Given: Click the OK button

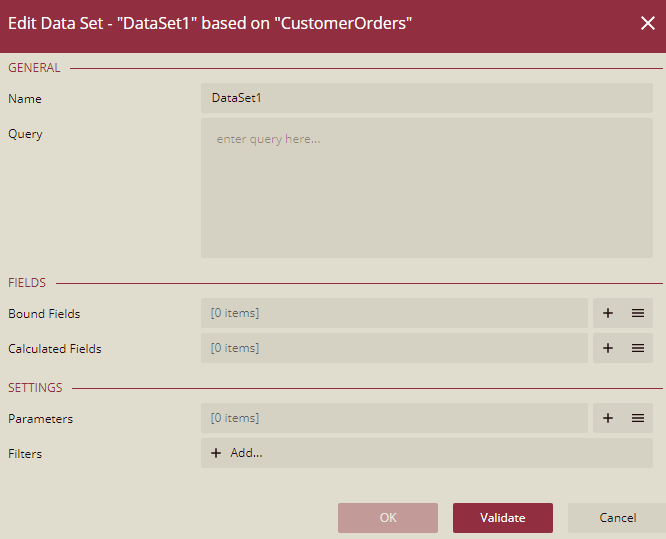Looking at the screenshot, I should [x=388, y=518].
